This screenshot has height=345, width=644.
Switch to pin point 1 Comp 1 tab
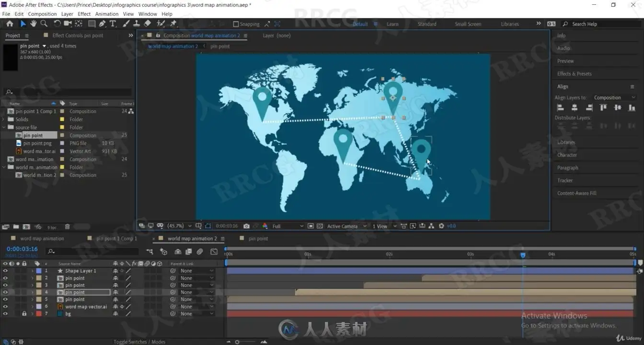116,239
